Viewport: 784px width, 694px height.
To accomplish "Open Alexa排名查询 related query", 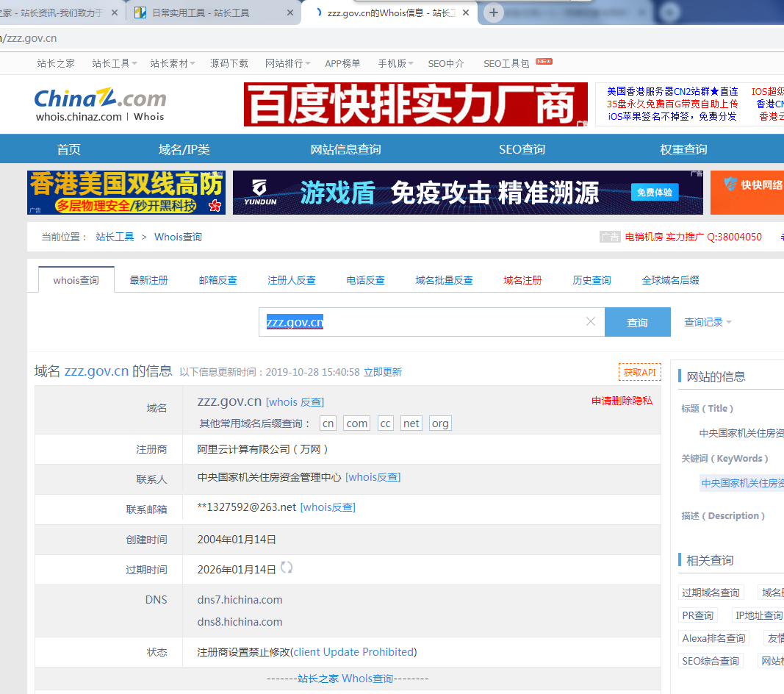I will (x=714, y=638).
